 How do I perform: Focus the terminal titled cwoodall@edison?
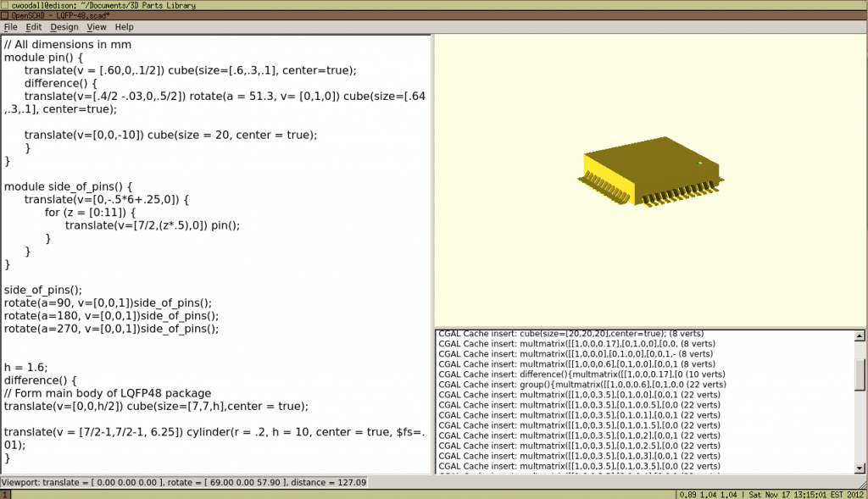pos(102,5)
